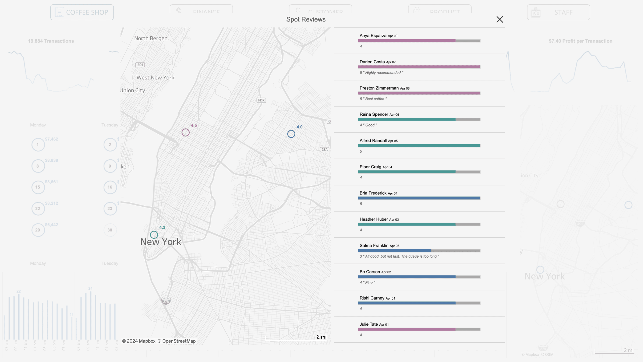
Task: Select calendar day 29 circle
Action: [38, 230]
